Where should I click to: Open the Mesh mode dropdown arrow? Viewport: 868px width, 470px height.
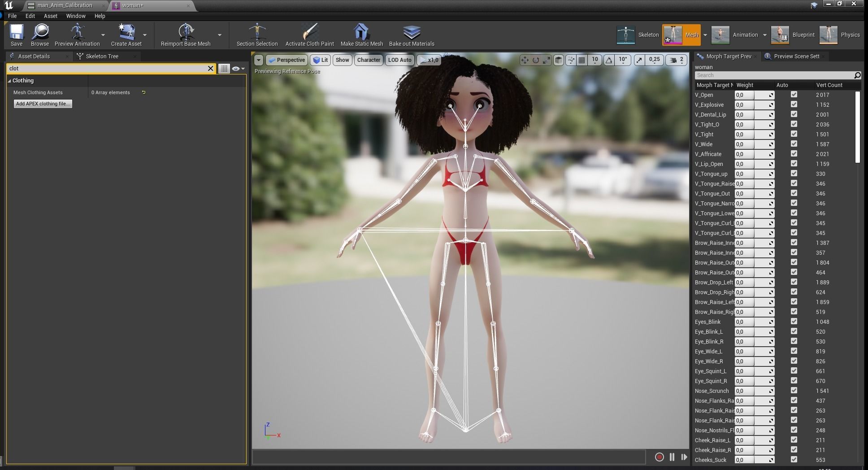705,35
